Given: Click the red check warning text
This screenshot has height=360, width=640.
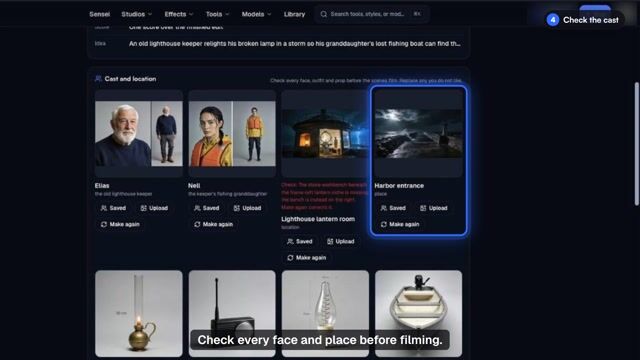Looking at the screenshot, I should click(x=324, y=196).
